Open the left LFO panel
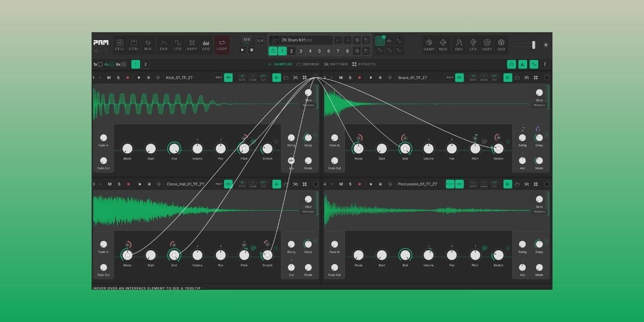Viewport: 644px width, 322px height. click(x=178, y=45)
